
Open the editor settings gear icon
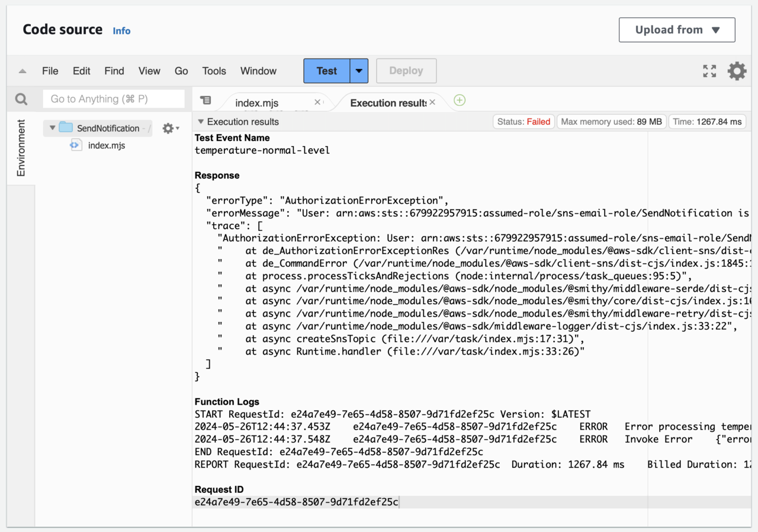click(x=737, y=71)
